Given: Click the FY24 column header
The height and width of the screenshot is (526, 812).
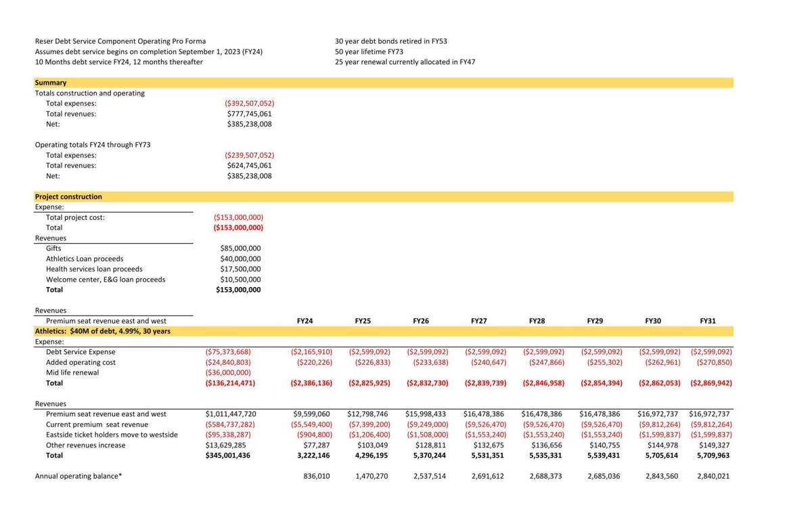Looking at the screenshot, I should (x=304, y=320).
